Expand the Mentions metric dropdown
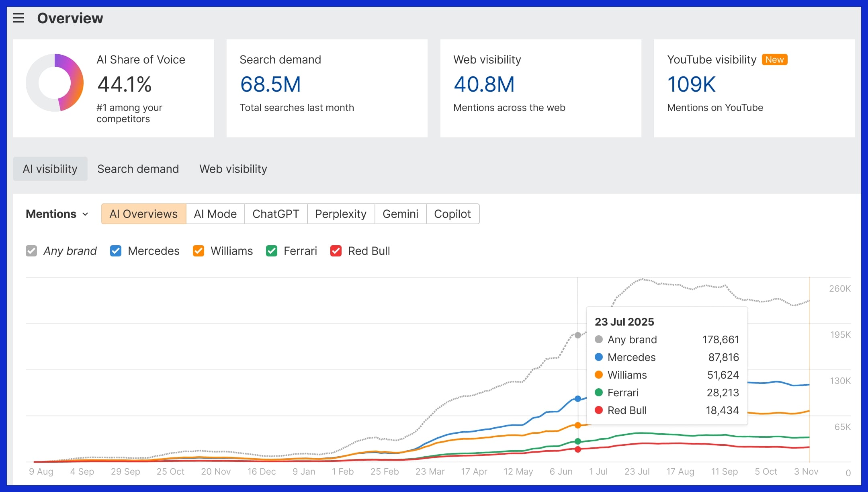 tap(57, 214)
